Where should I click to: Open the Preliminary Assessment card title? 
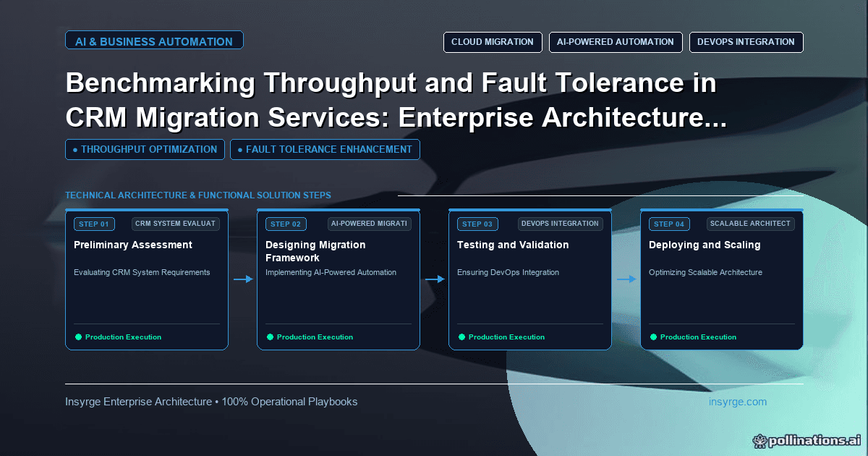(133, 245)
